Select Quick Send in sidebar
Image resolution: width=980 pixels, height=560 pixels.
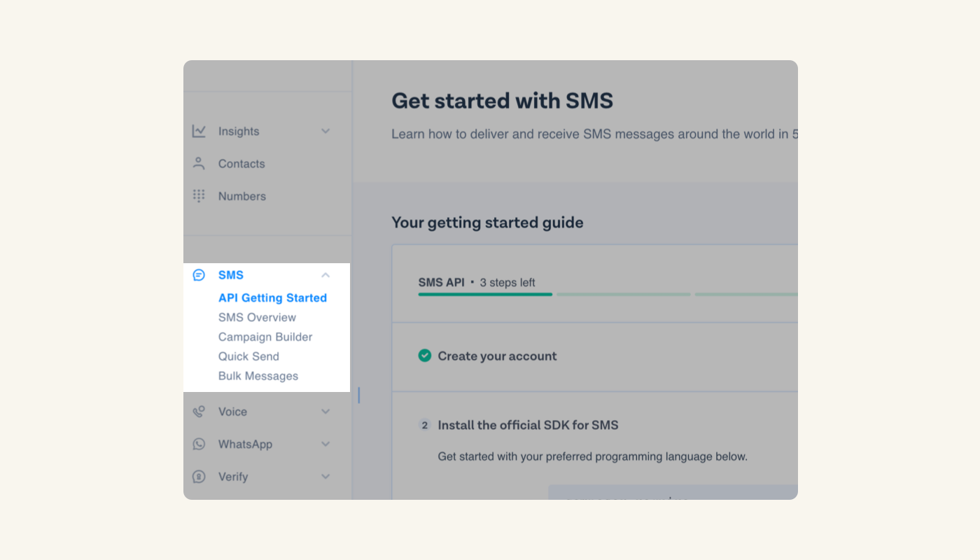click(x=248, y=356)
